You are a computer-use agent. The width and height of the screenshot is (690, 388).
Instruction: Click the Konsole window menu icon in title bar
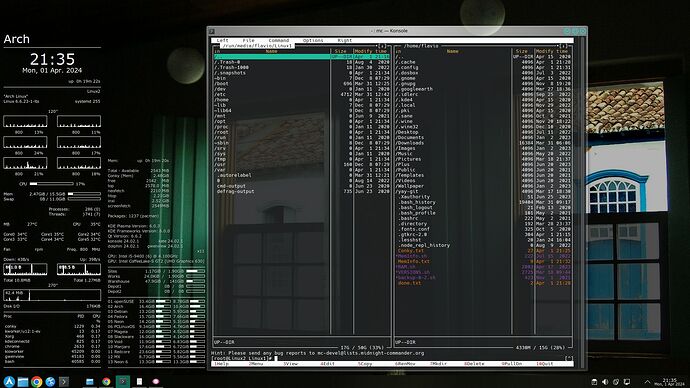[212, 31]
